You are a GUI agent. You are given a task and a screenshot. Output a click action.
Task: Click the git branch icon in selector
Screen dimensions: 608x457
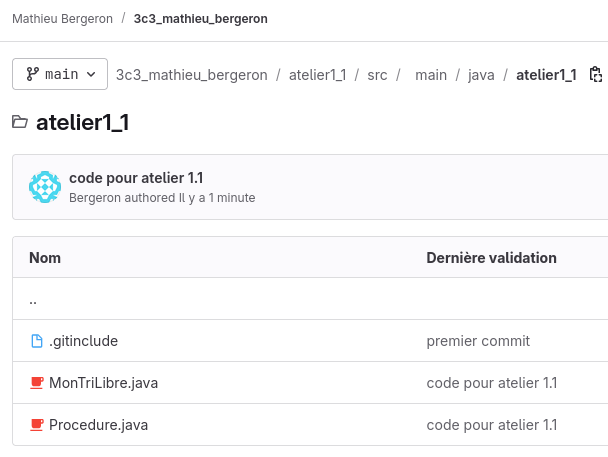tap(33, 74)
